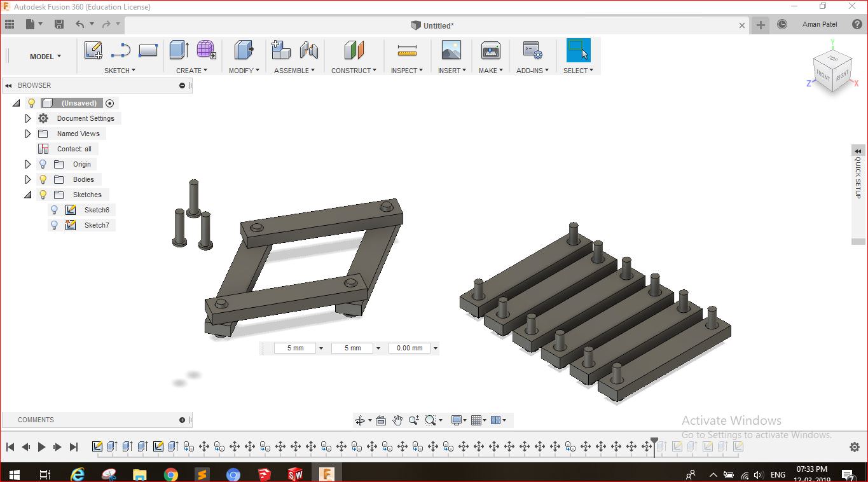Click the Insert image icon

pyautogui.click(x=451, y=50)
